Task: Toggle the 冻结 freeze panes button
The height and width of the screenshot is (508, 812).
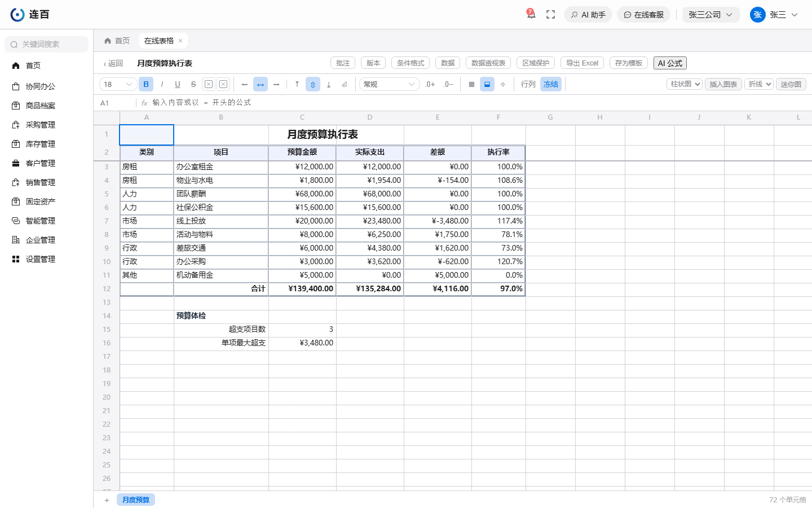Action: (x=551, y=84)
